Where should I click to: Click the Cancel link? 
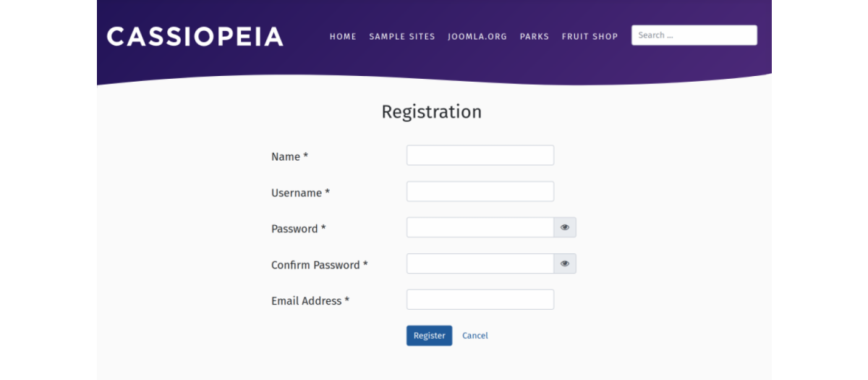click(x=475, y=336)
